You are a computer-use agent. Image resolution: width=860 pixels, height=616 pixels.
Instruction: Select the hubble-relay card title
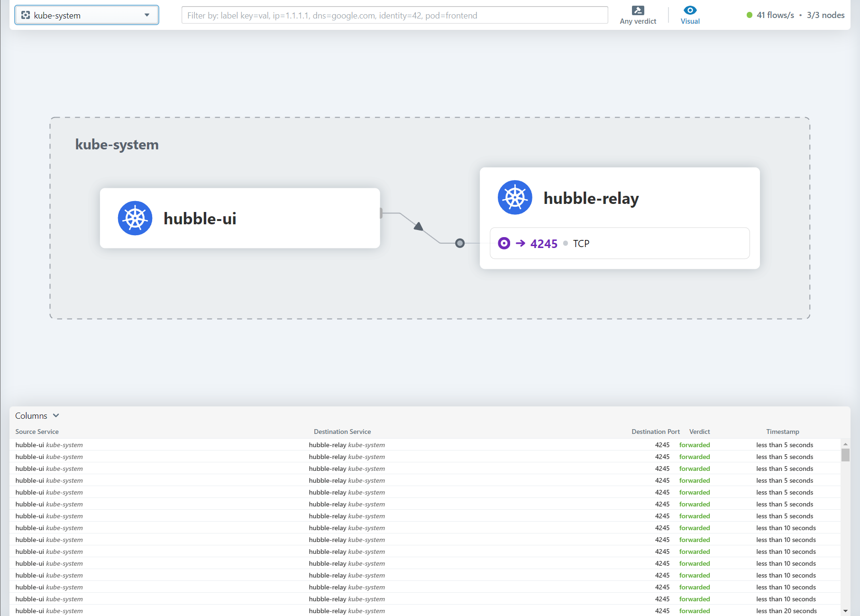[x=591, y=198]
